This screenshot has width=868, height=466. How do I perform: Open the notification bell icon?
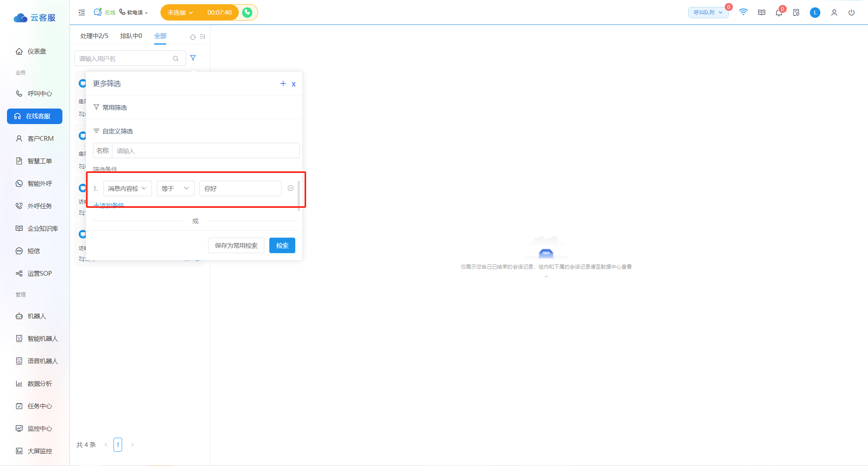click(x=779, y=13)
